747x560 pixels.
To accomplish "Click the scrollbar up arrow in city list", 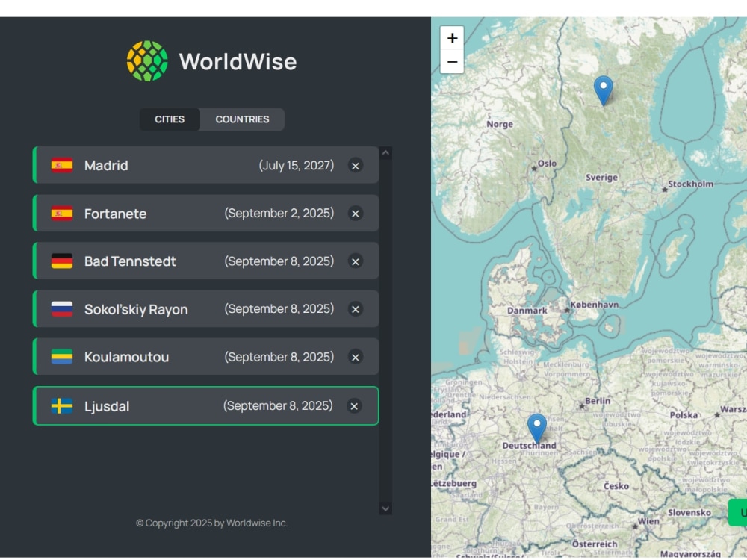I will [x=385, y=153].
